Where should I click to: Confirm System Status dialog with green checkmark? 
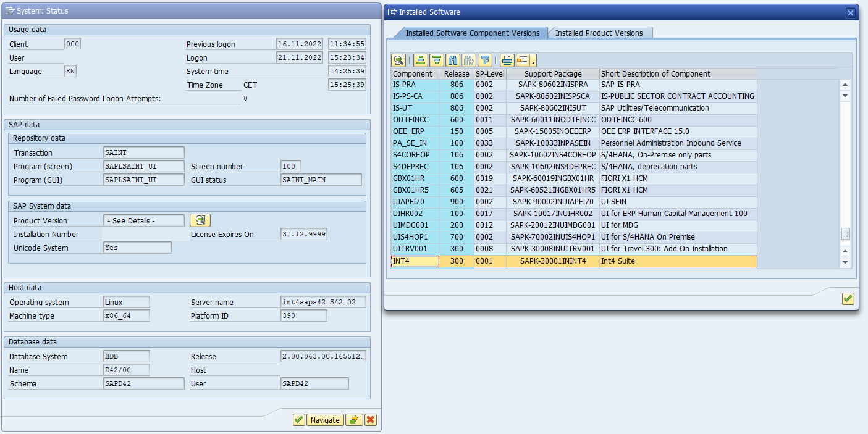299,420
